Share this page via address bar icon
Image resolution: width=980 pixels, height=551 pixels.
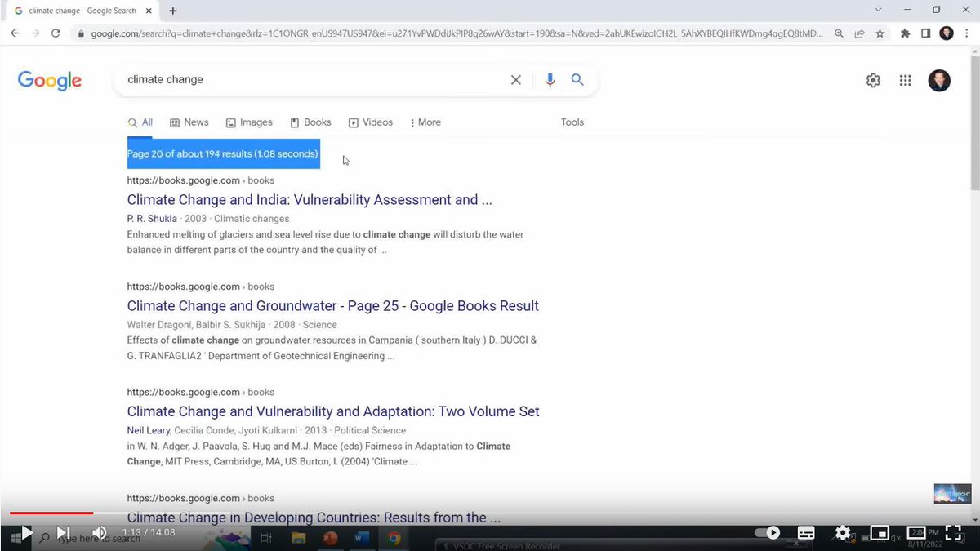pyautogui.click(x=860, y=33)
